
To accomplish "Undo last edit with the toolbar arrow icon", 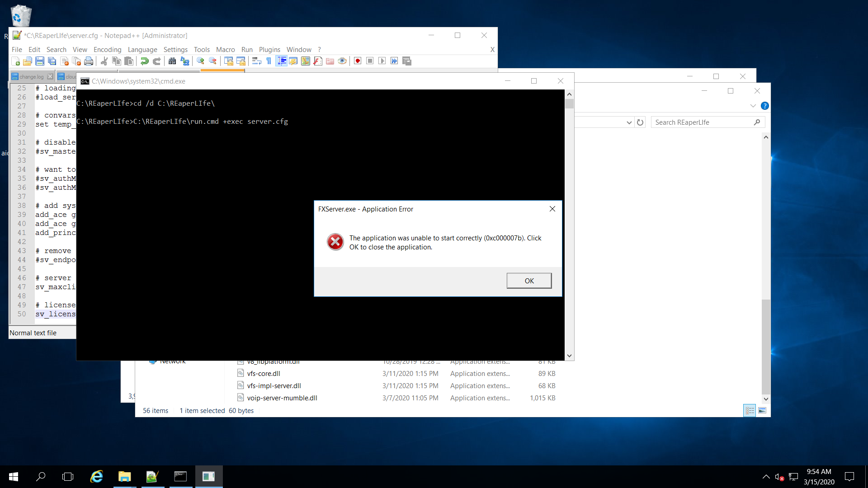I will pyautogui.click(x=145, y=61).
